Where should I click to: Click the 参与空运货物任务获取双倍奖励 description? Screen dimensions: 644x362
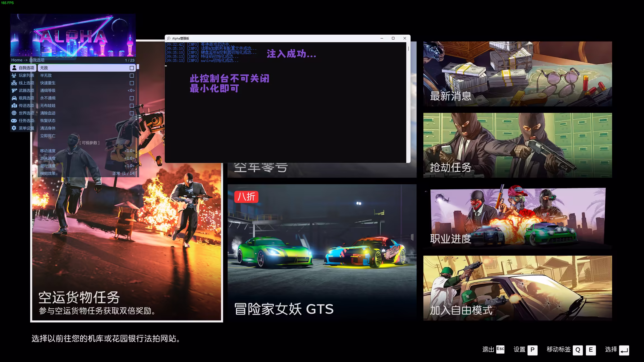(x=98, y=311)
